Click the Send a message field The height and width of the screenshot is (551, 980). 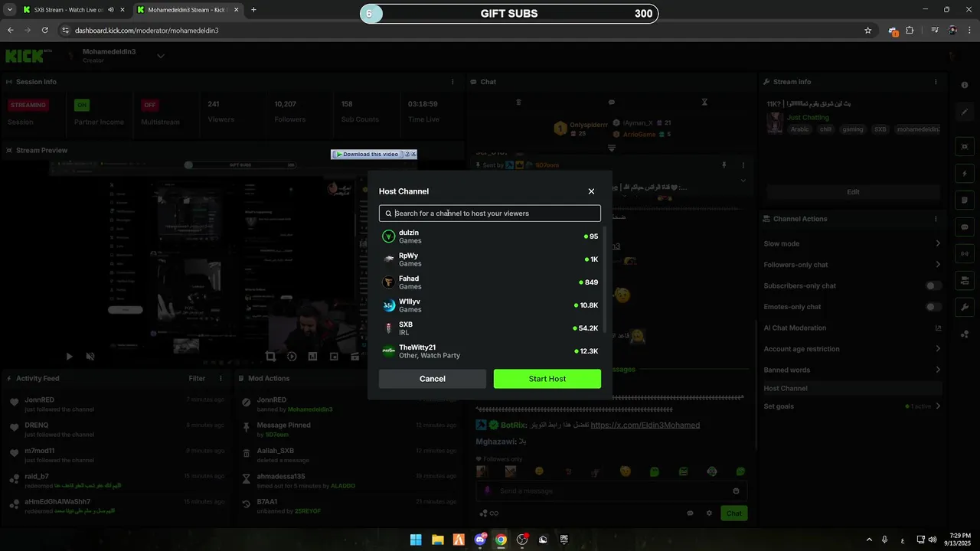coord(612,491)
